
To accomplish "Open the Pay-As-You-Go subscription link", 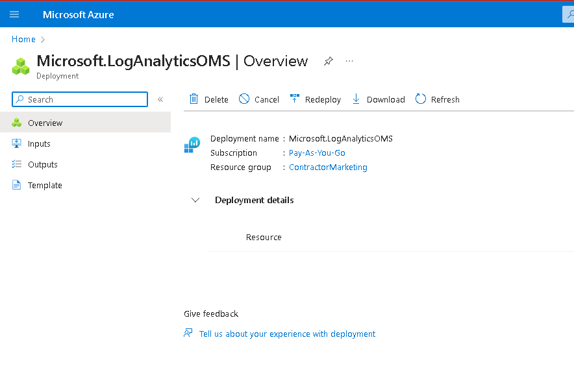I will [x=317, y=153].
